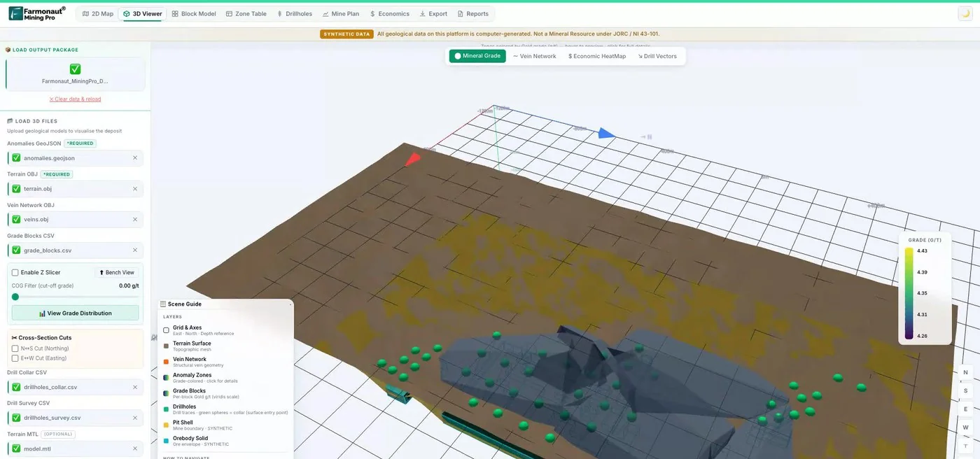The image size is (980, 459).
Task: Switch to Economic HeatMap view mode
Action: pyautogui.click(x=597, y=56)
